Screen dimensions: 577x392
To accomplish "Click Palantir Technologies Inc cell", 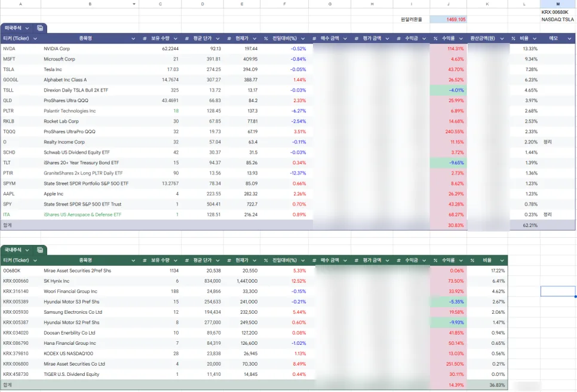I will coord(90,111).
